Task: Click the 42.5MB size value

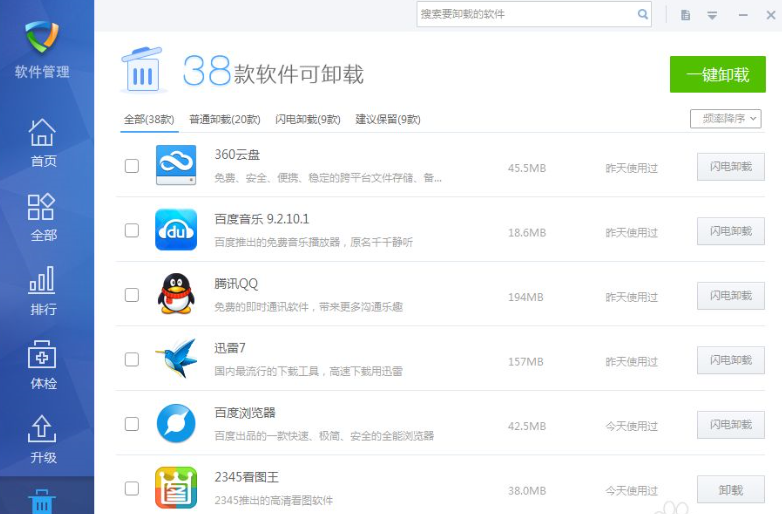Action: (x=527, y=426)
